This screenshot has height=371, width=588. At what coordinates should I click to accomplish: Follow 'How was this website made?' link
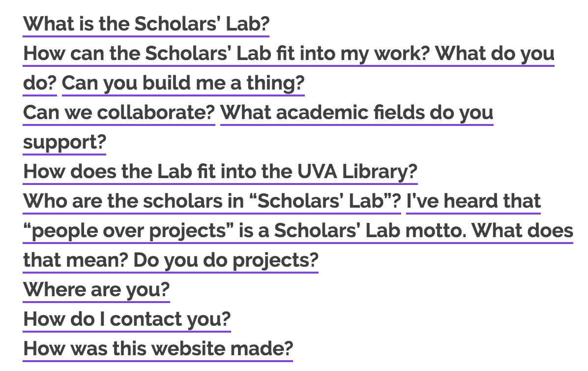point(158,348)
